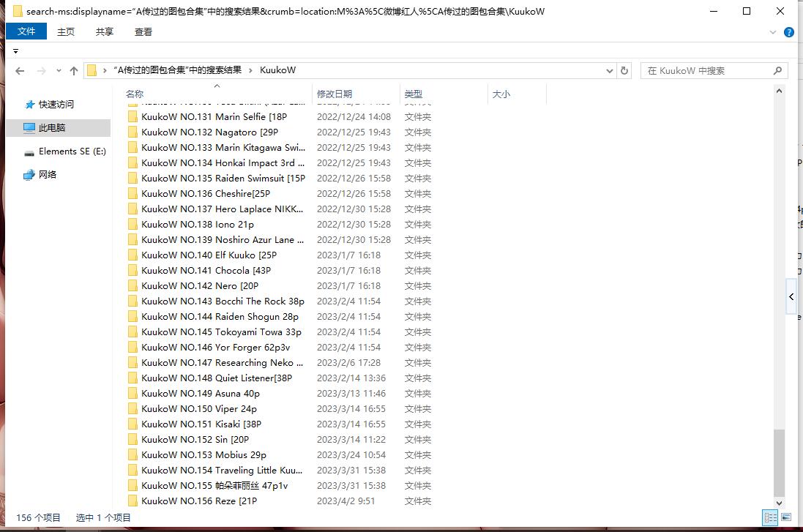Click the folder icon in address bar
This screenshot has width=803, height=532.
tap(91, 71)
